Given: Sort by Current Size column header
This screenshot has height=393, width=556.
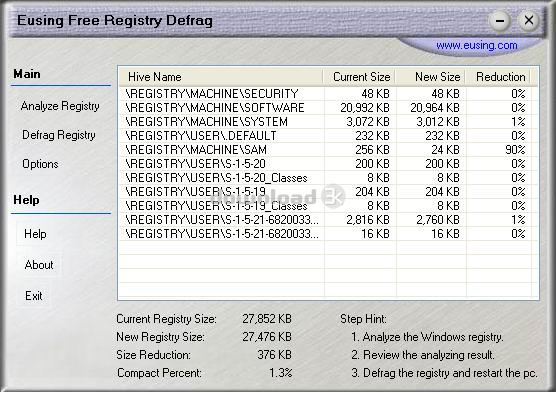Looking at the screenshot, I should pyautogui.click(x=359, y=77).
